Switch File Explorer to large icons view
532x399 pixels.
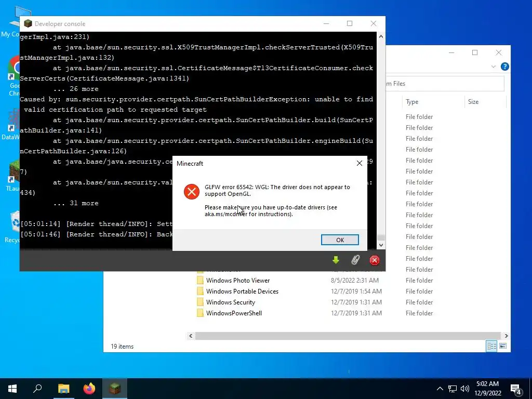pyautogui.click(x=503, y=346)
